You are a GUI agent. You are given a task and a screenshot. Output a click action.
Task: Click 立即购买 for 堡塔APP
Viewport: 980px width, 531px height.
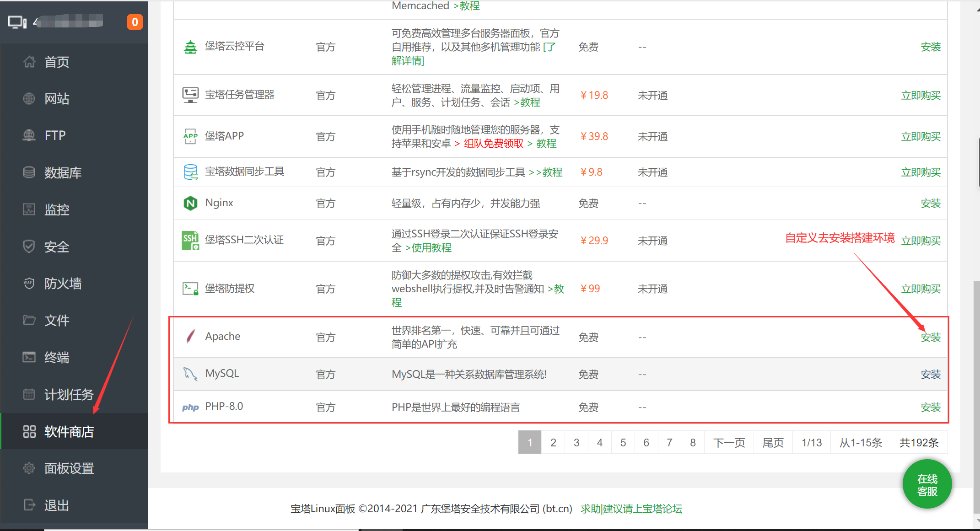coord(921,137)
